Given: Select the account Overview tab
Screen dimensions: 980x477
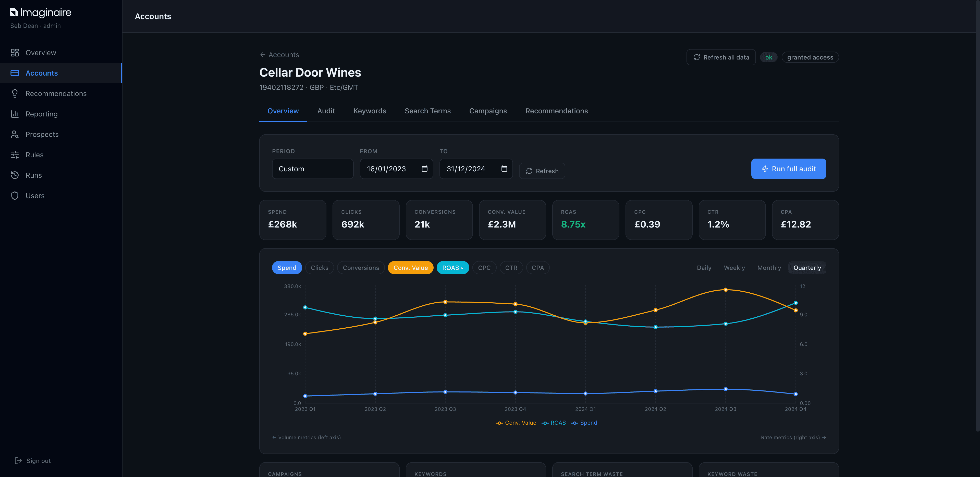Looking at the screenshot, I should pos(283,111).
